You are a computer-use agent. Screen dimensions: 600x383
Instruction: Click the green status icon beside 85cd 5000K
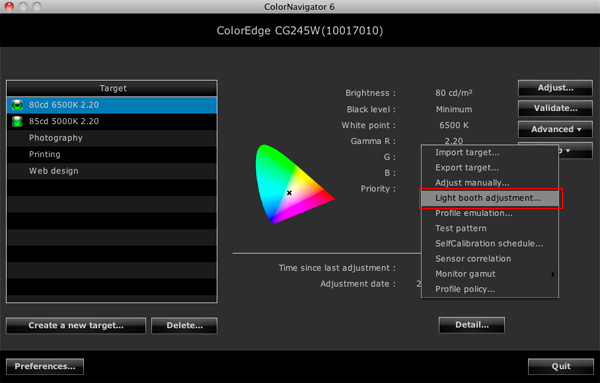[x=17, y=122]
